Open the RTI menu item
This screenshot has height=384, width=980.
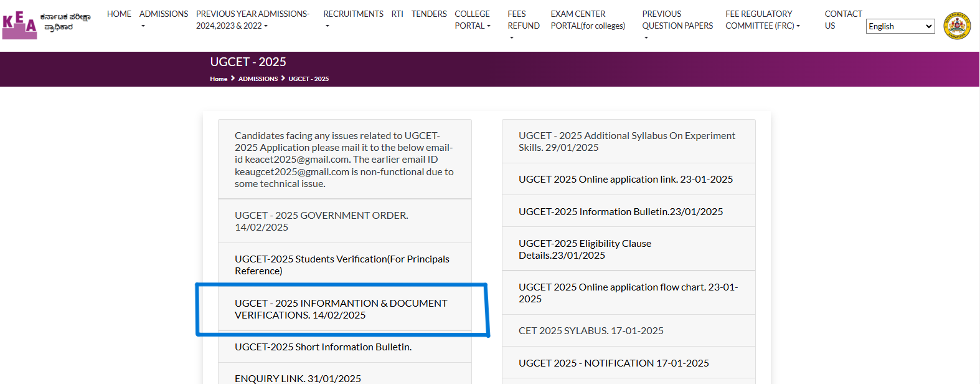coord(397,14)
